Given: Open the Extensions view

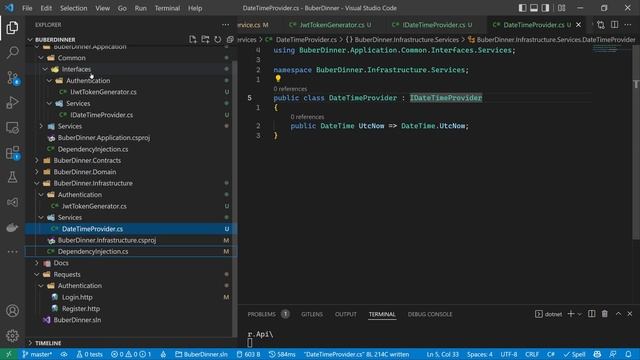Looking at the screenshot, I should click(x=12, y=153).
